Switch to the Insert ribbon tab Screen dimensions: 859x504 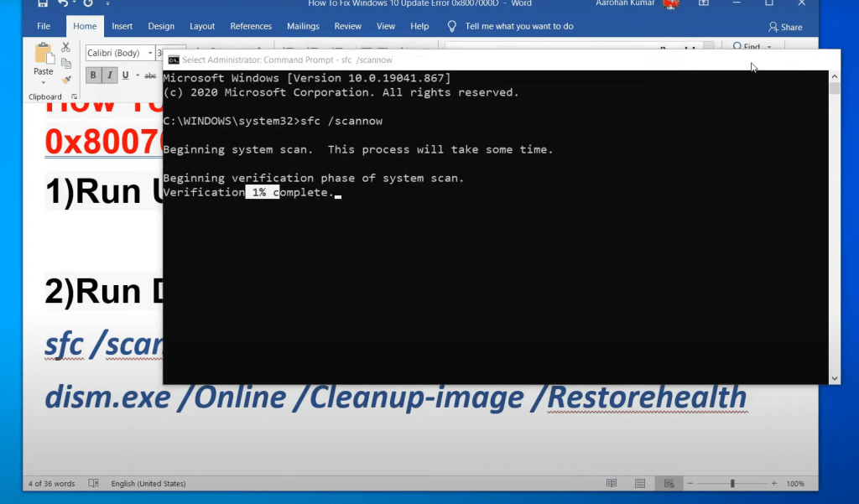(122, 26)
